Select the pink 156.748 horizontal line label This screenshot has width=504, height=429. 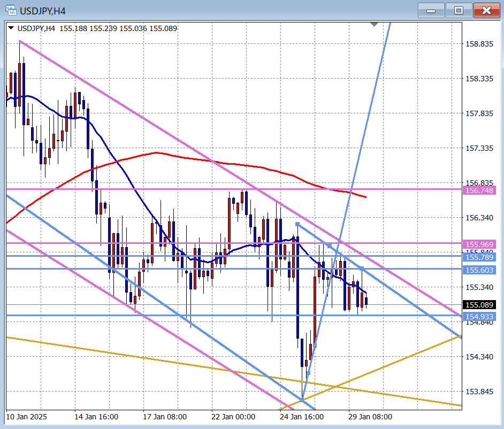click(x=479, y=190)
